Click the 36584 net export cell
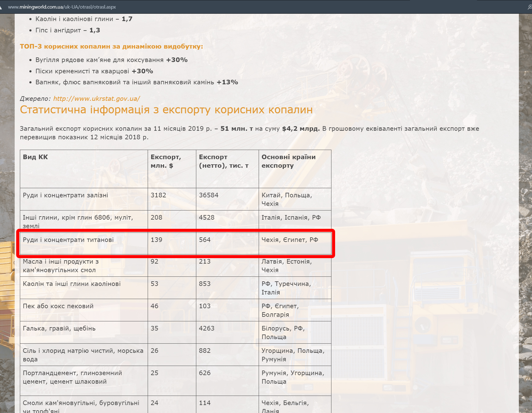Screen dimensions: 532x413 (209, 195)
